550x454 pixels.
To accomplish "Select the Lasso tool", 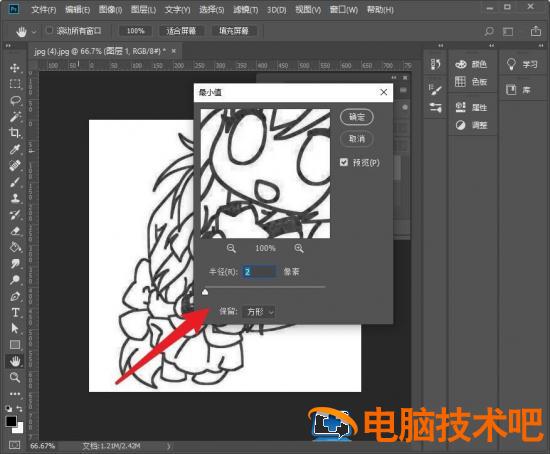I will coord(15,100).
